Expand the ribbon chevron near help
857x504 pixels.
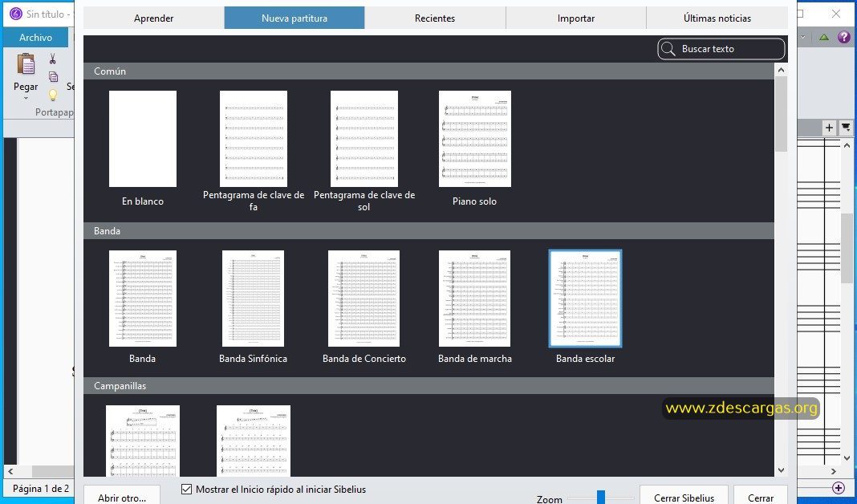(x=803, y=37)
